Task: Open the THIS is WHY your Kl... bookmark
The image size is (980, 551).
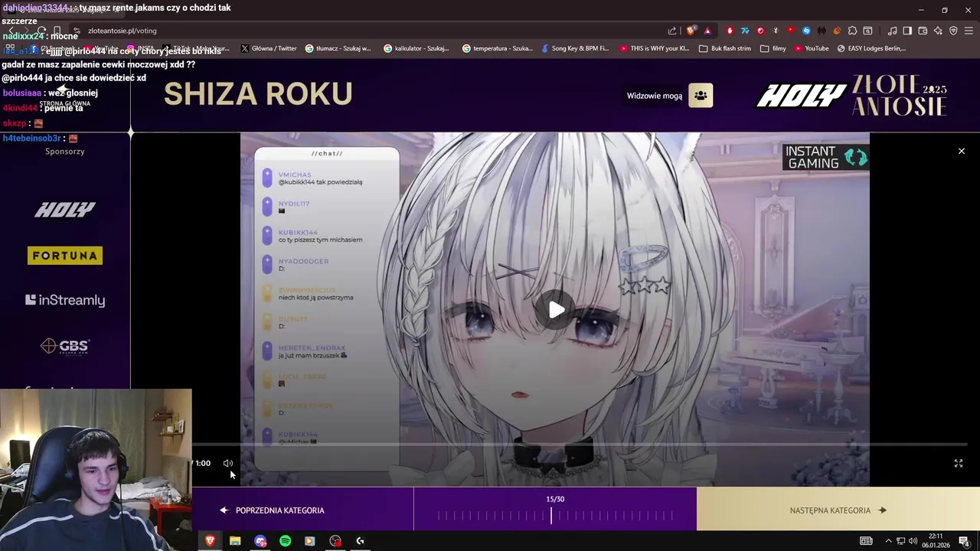Action: click(x=655, y=48)
